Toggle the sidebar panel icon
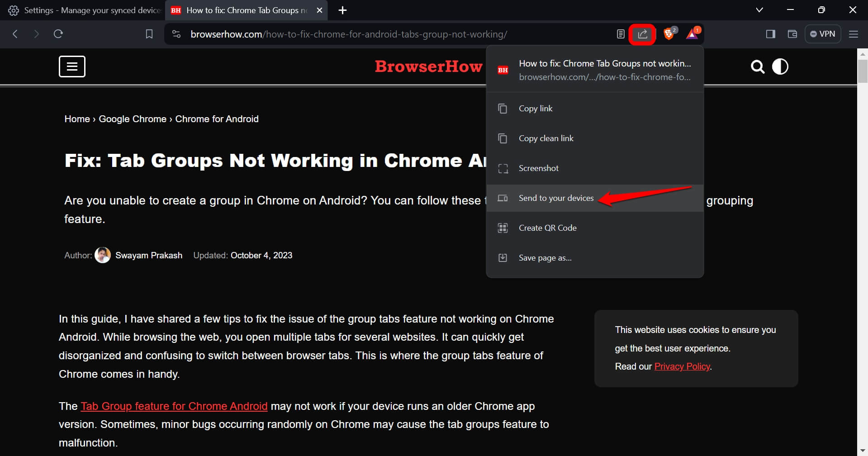Screen dimensions: 868x456 (x=771, y=34)
